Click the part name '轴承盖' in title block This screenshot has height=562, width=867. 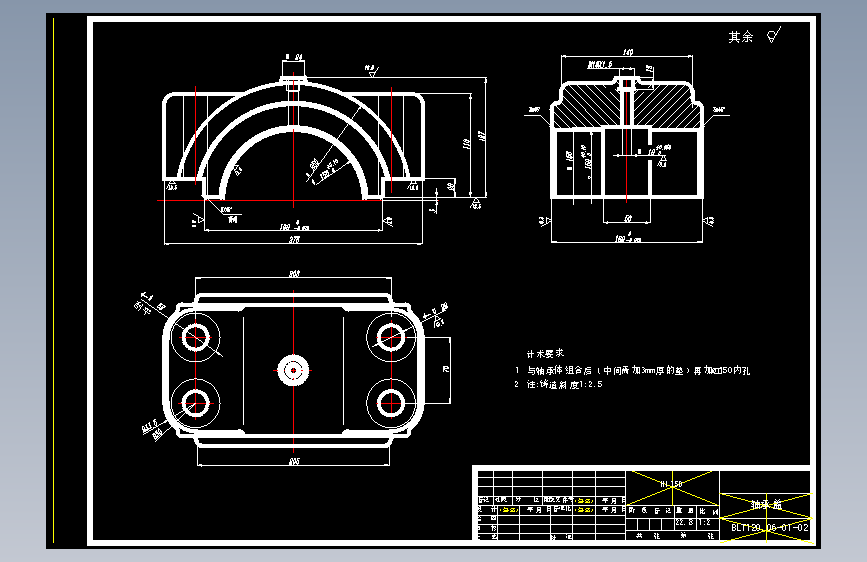pyautogui.click(x=766, y=504)
